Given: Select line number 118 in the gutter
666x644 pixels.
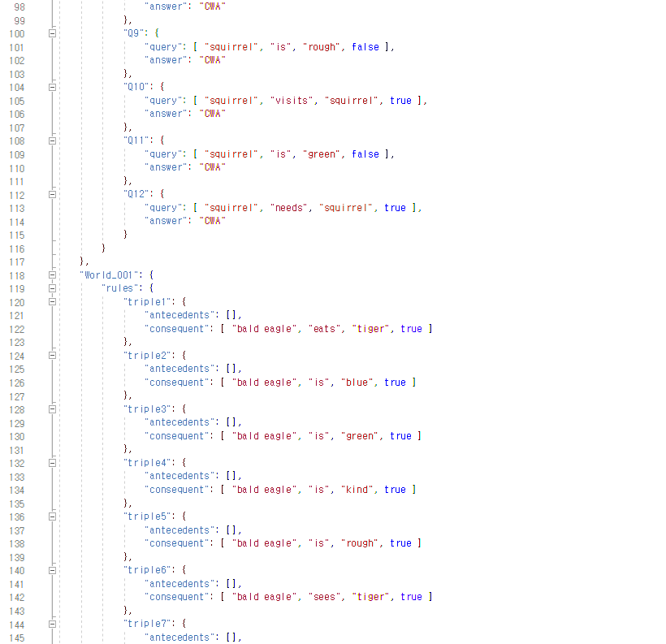Looking at the screenshot, I should coord(16,274).
